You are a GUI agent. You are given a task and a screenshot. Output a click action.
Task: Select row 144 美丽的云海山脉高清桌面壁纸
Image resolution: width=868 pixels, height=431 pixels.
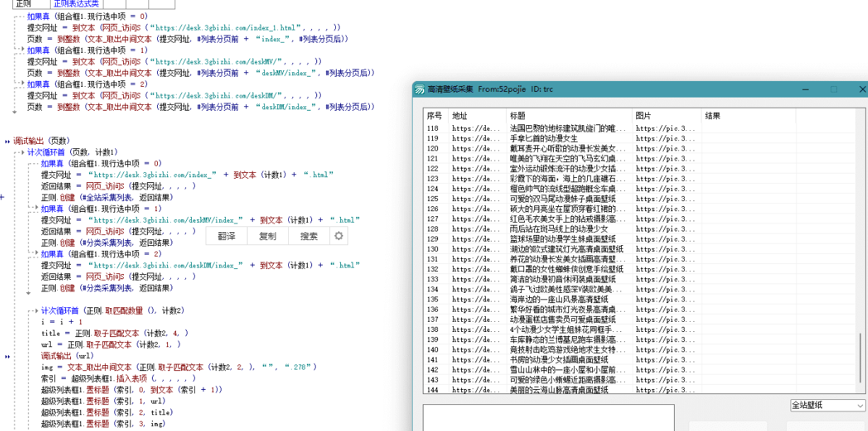tap(562, 390)
